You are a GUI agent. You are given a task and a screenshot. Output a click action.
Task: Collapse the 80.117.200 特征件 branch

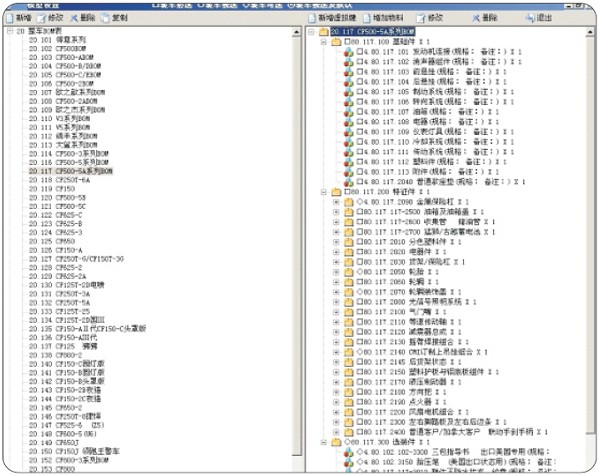324,192
